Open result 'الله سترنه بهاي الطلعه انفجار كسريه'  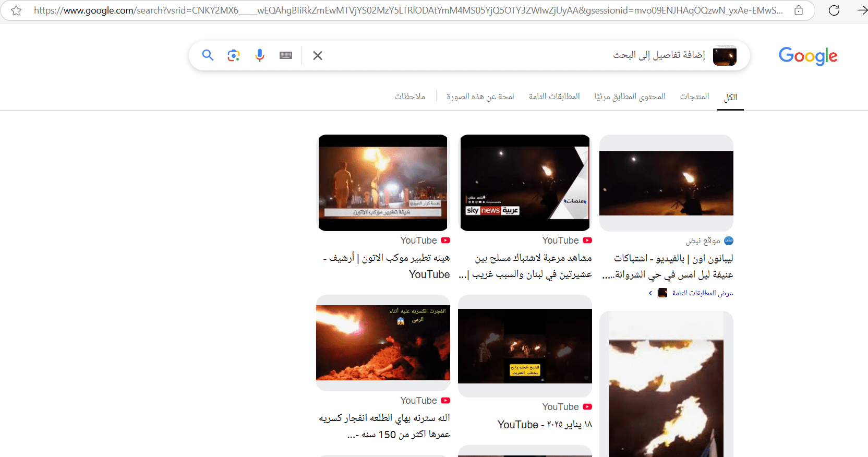point(384,426)
